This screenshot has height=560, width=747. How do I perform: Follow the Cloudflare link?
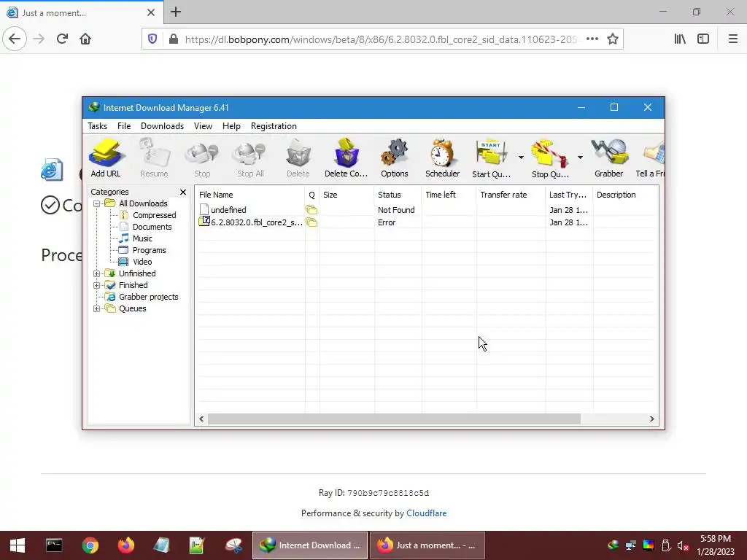426,513
